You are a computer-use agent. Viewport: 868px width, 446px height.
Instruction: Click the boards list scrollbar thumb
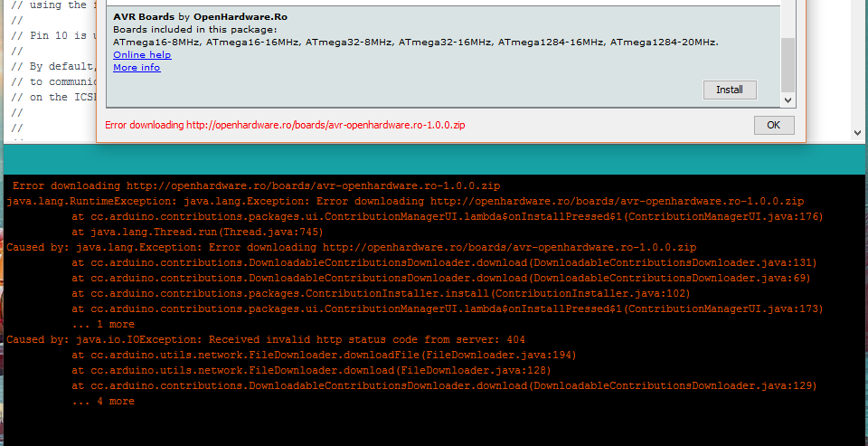point(788,65)
